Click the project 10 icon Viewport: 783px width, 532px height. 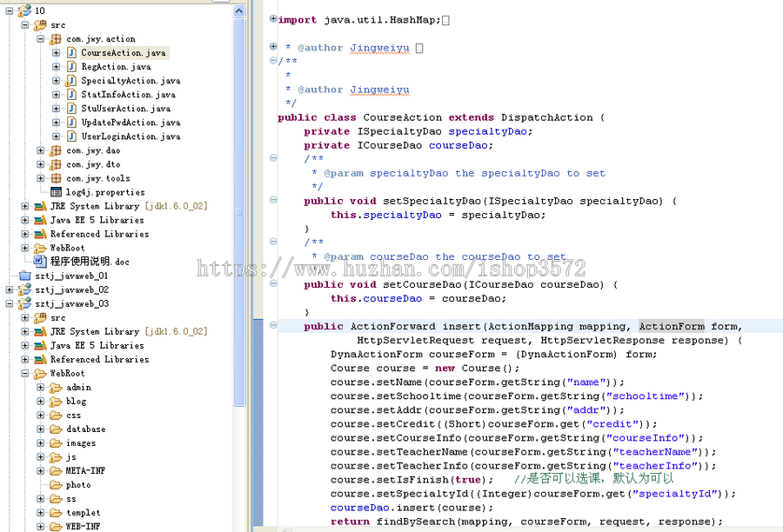[24, 10]
